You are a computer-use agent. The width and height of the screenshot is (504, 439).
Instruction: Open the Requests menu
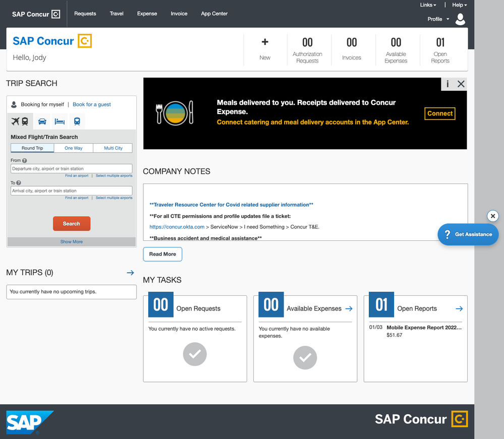tap(85, 14)
